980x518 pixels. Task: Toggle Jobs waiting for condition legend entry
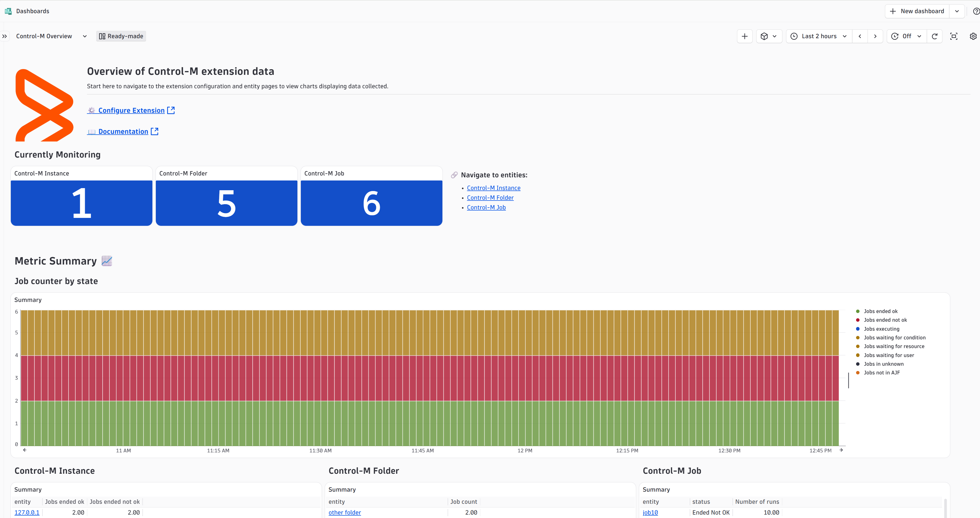click(891, 338)
